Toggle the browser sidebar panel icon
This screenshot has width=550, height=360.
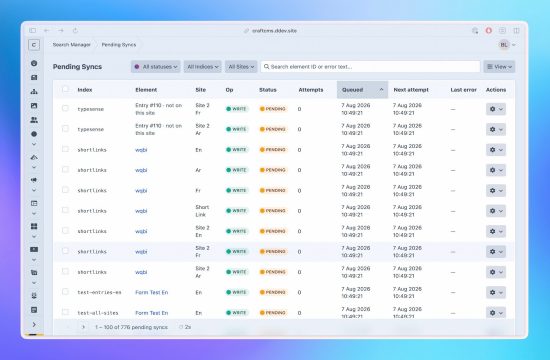click(x=33, y=31)
